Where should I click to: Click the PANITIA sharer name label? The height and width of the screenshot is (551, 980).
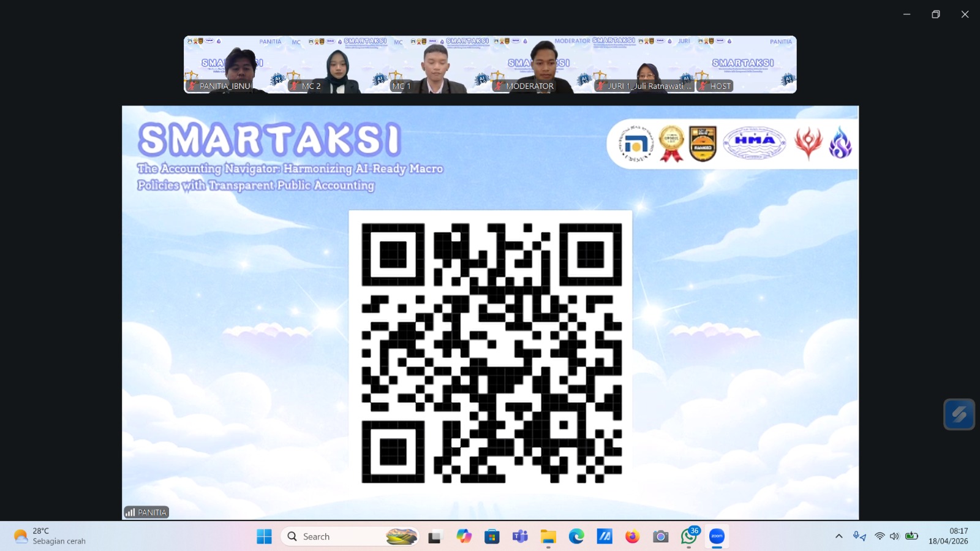pyautogui.click(x=146, y=512)
